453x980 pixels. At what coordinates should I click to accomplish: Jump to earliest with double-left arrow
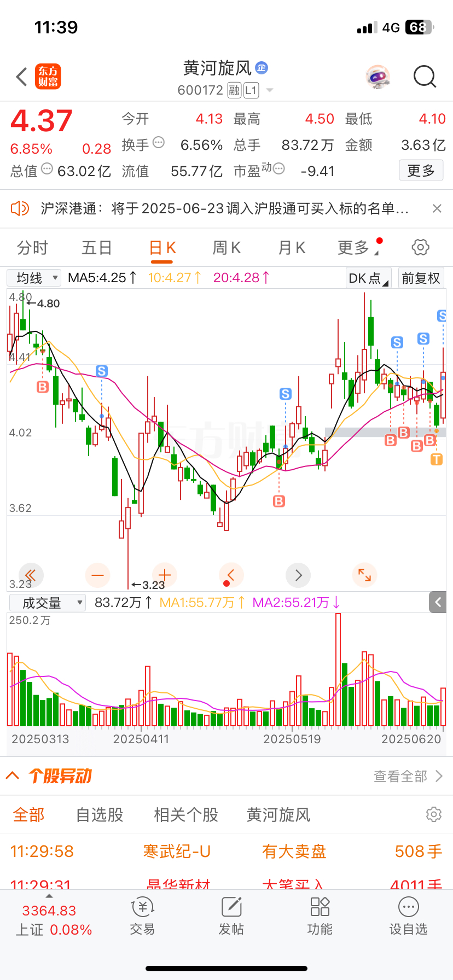point(31,575)
